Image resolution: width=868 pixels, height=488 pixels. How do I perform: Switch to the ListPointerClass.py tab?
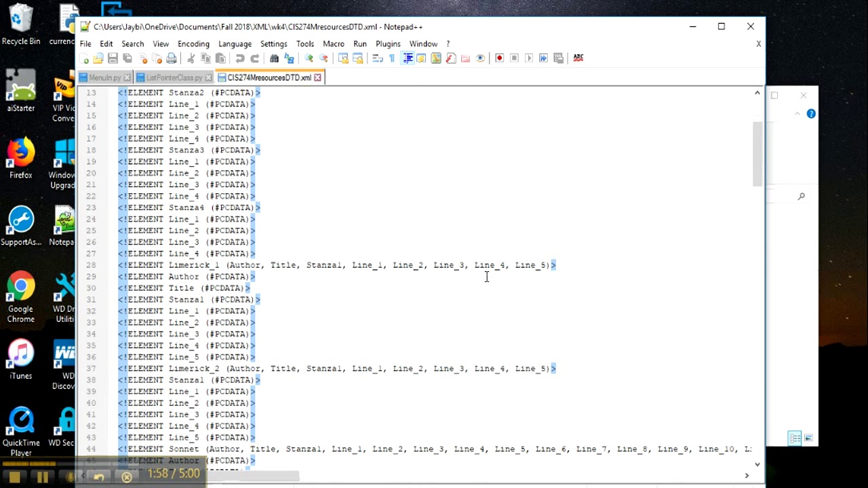(174, 77)
